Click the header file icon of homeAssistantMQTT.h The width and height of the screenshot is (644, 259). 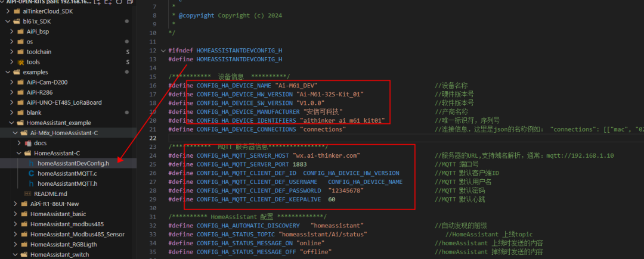tap(31, 183)
